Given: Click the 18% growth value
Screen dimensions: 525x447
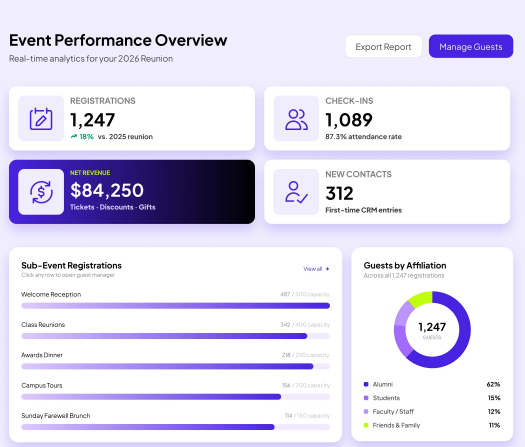Looking at the screenshot, I should pyautogui.click(x=86, y=137).
